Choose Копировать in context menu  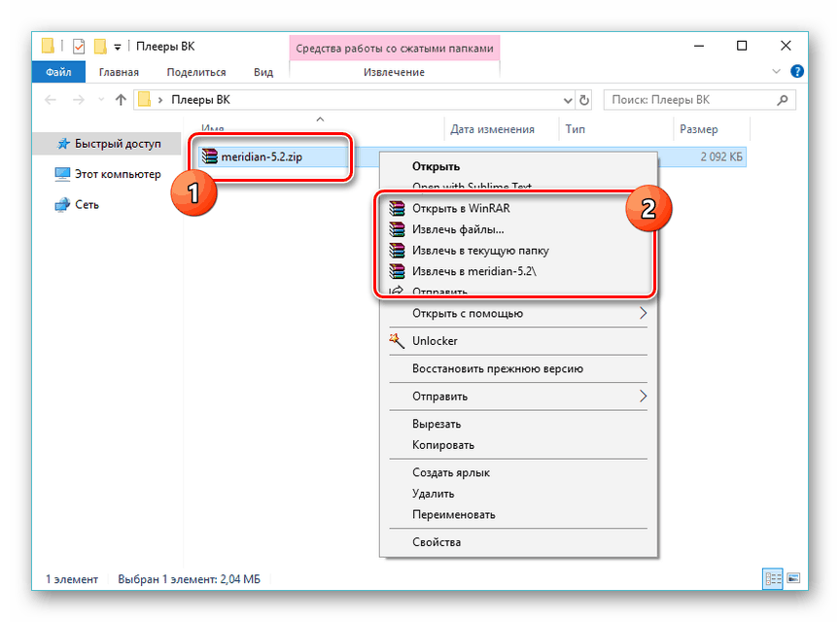pyautogui.click(x=443, y=445)
